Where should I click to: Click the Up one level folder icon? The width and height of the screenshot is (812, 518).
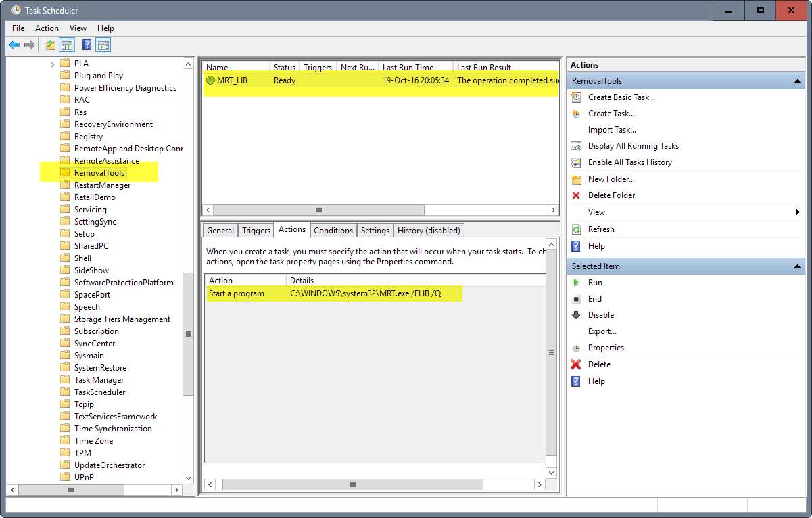(x=51, y=45)
